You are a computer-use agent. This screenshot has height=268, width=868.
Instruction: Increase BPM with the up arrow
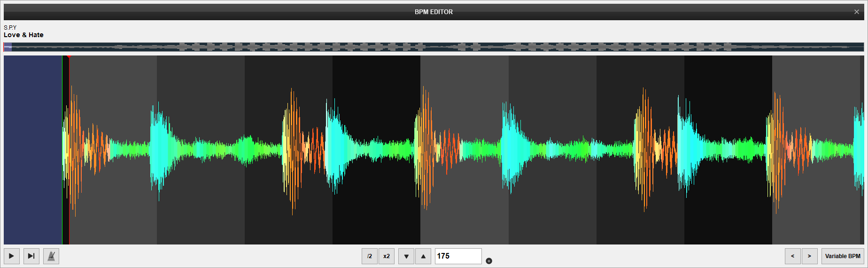423,256
